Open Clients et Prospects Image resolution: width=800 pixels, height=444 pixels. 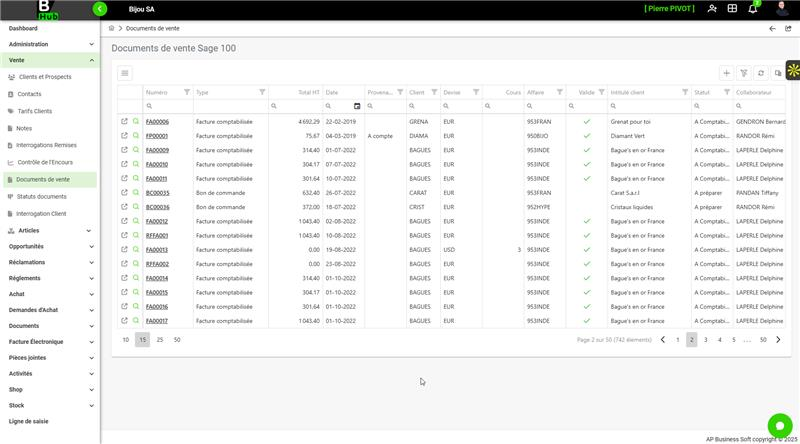[x=45, y=77]
